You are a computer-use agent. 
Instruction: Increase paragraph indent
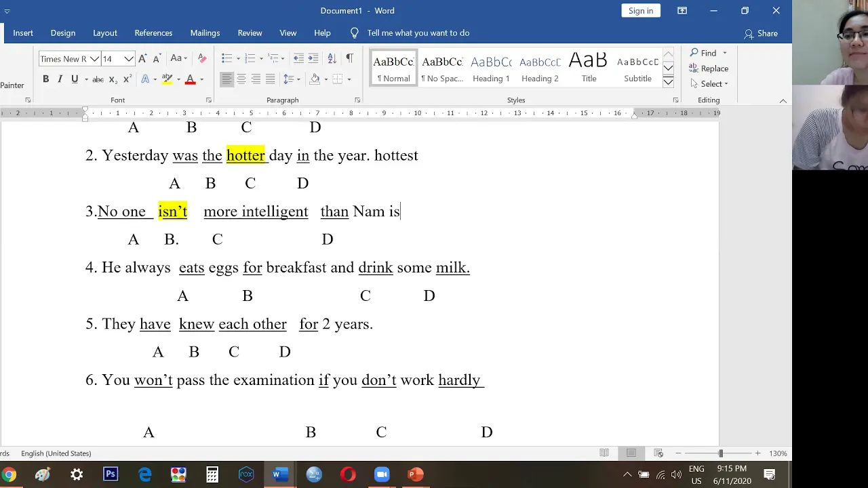tap(313, 59)
